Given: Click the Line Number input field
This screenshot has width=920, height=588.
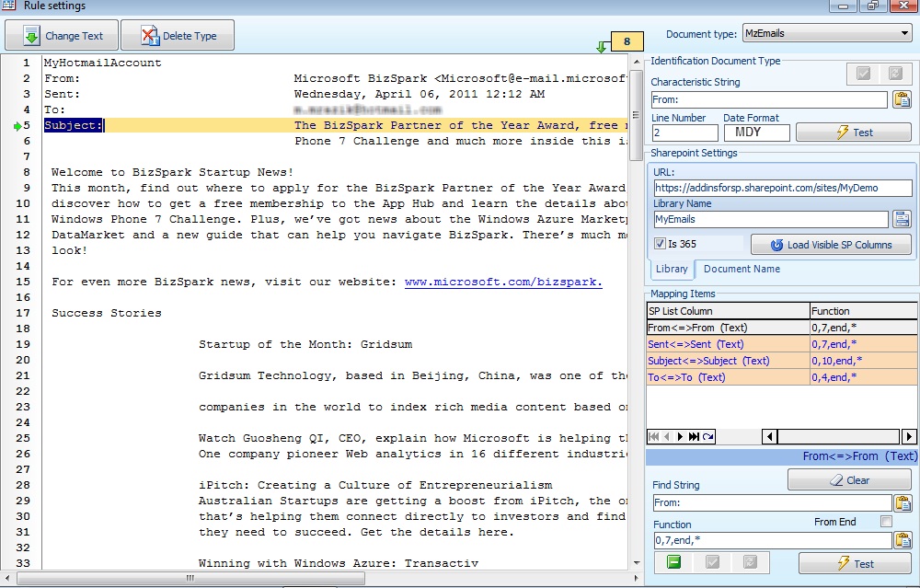Looking at the screenshot, I should click(x=684, y=133).
